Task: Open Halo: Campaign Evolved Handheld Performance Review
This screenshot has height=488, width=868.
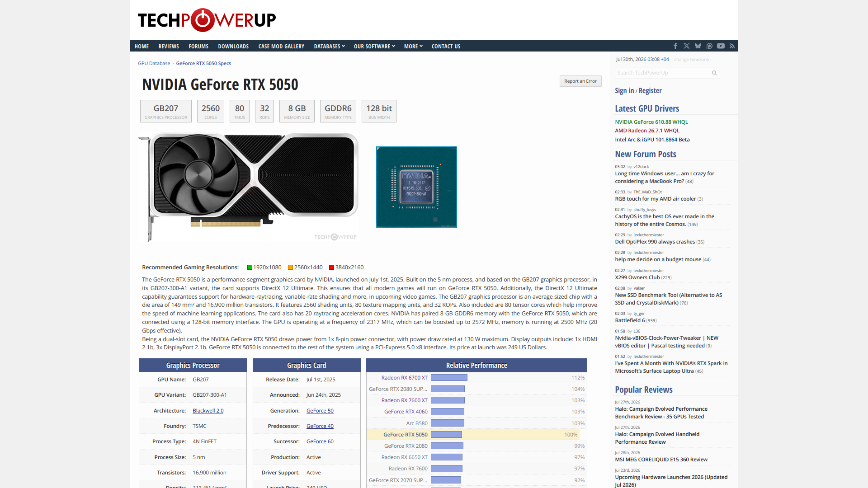Action: coord(657,438)
